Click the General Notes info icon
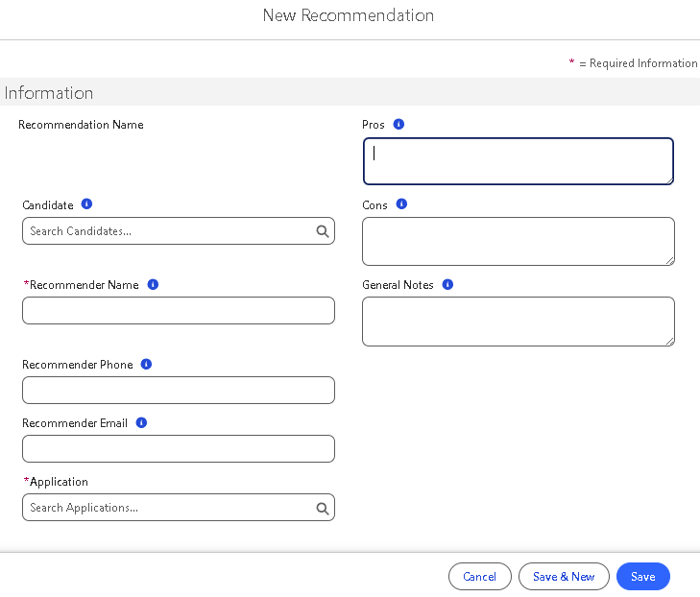Screen dimensions: 700x597 point(447,285)
